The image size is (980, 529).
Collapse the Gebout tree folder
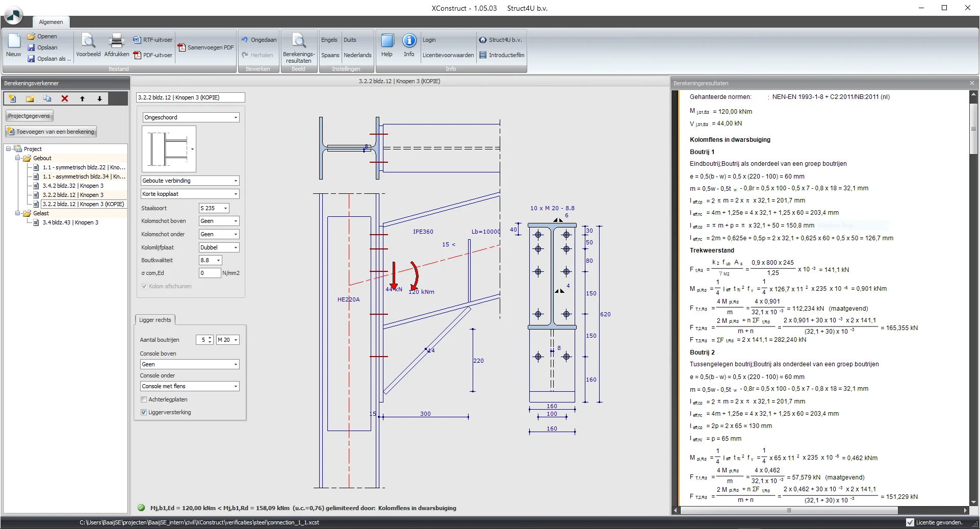(x=18, y=158)
